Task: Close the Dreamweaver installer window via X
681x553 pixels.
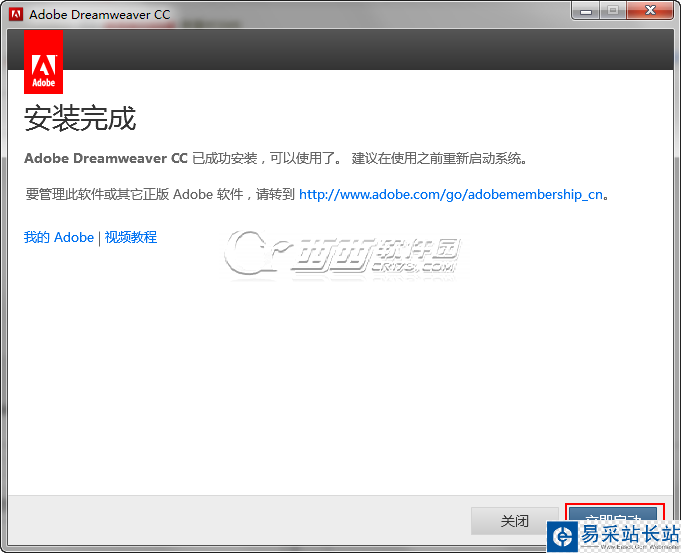Action: pos(650,11)
